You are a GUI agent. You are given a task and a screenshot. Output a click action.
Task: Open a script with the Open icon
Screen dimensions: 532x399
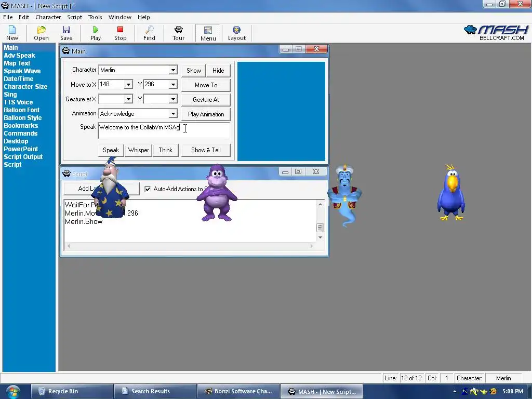click(41, 33)
